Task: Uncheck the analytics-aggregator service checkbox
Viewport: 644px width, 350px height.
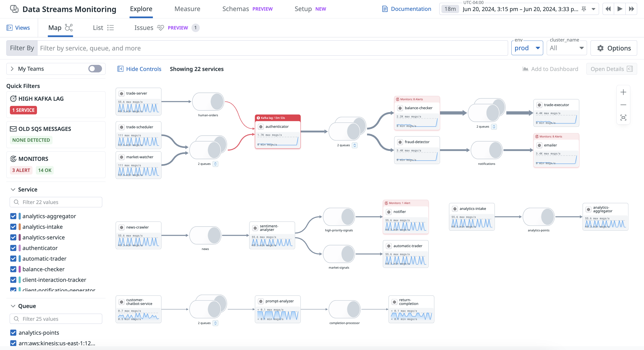Action: [13, 216]
